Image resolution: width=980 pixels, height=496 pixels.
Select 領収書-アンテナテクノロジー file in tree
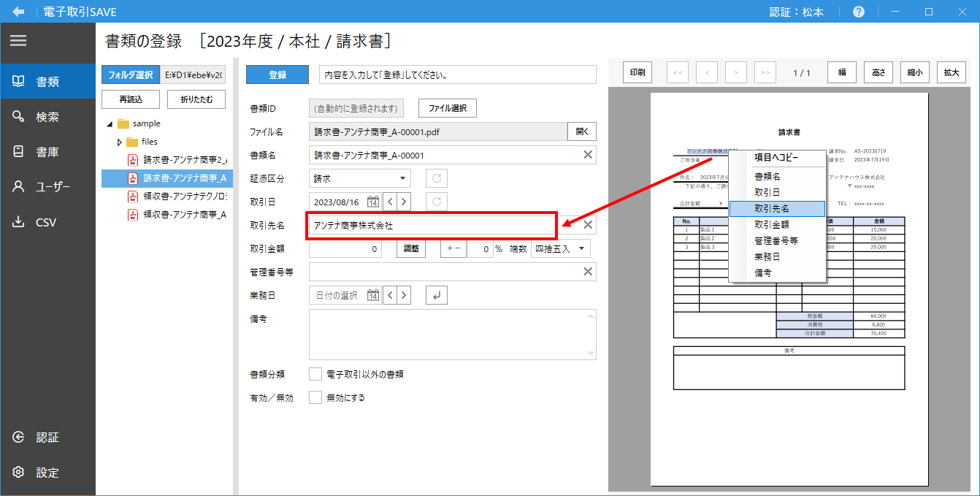pyautogui.click(x=183, y=197)
